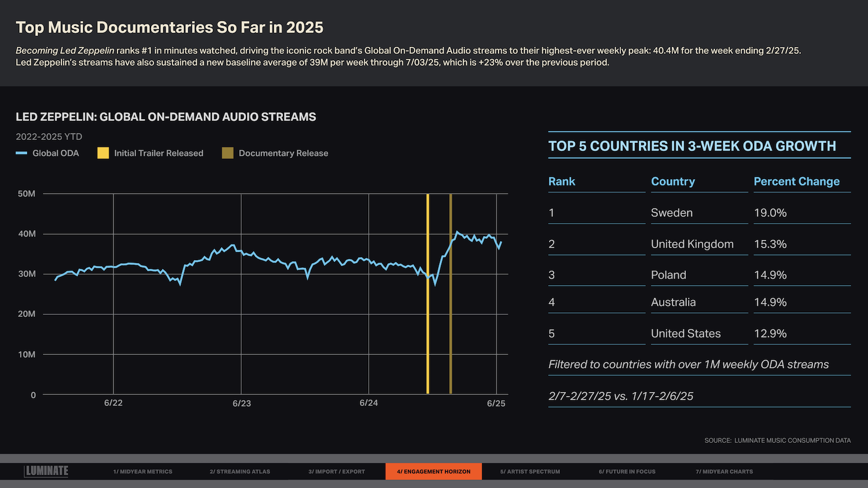Switch to the Artist Spectrum tab
Screen dimensions: 868x488
coord(530,471)
